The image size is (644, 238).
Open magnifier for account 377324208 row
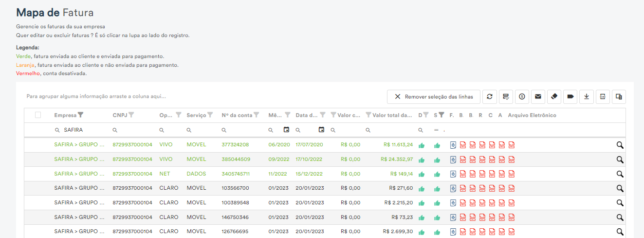[620, 145]
